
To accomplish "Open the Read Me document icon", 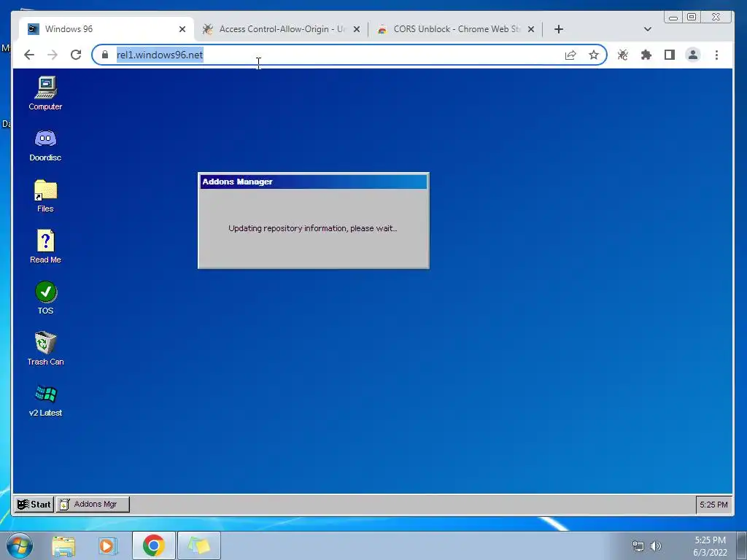I will click(x=45, y=246).
